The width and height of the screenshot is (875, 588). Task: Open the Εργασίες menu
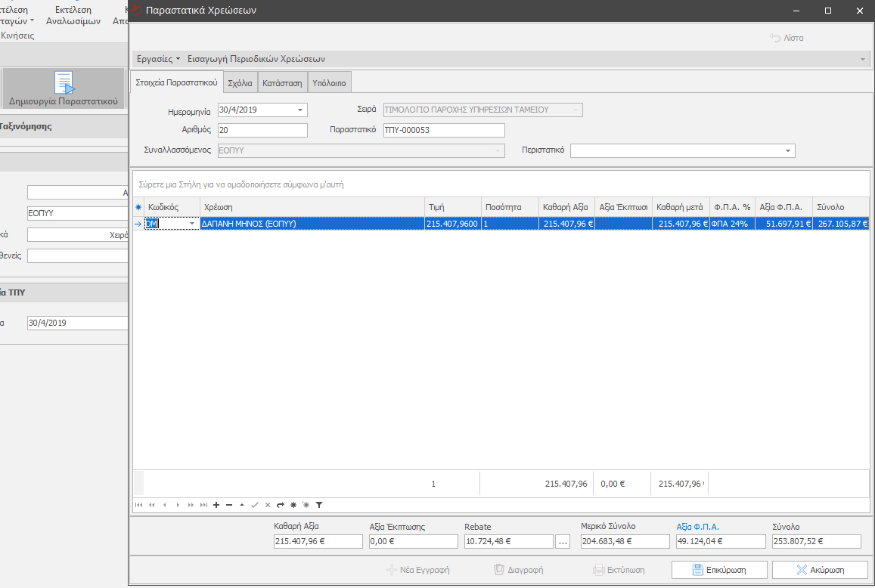158,59
